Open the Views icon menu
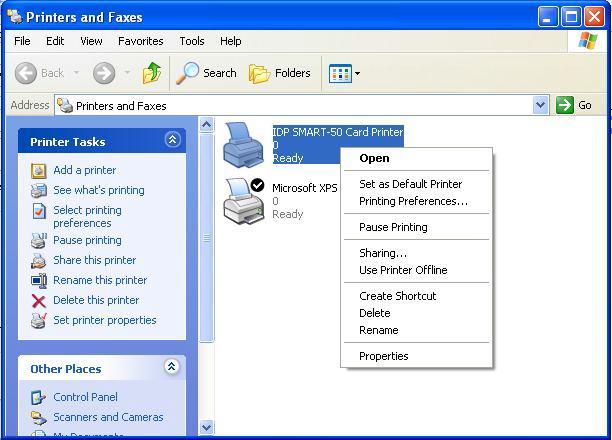612x440 pixels. (340, 73)
